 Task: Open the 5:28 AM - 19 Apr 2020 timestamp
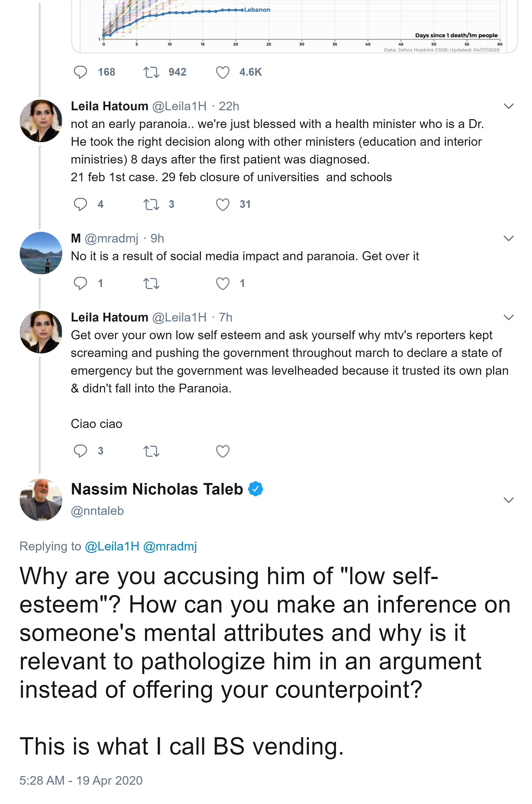(x=81, y=780)
